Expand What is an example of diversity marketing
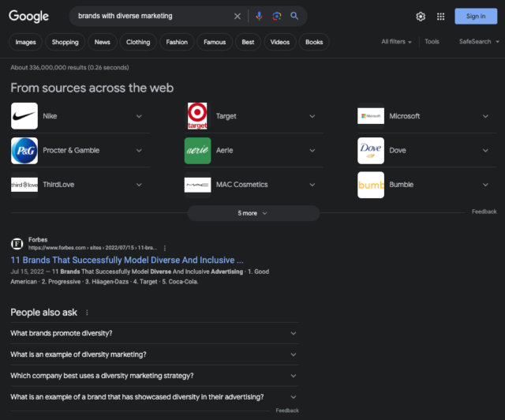Viewport: 505px width, 420px height. tap(155, 354)
